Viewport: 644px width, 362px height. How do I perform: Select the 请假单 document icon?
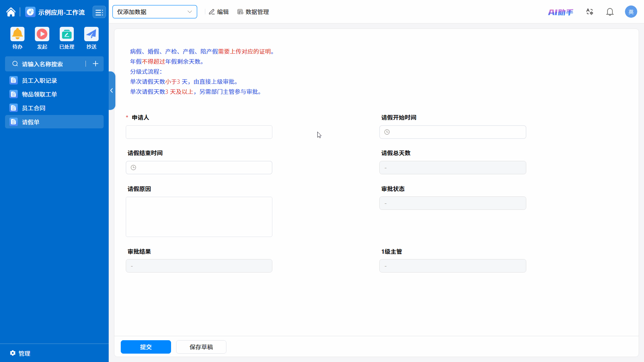tap(13, 122)
